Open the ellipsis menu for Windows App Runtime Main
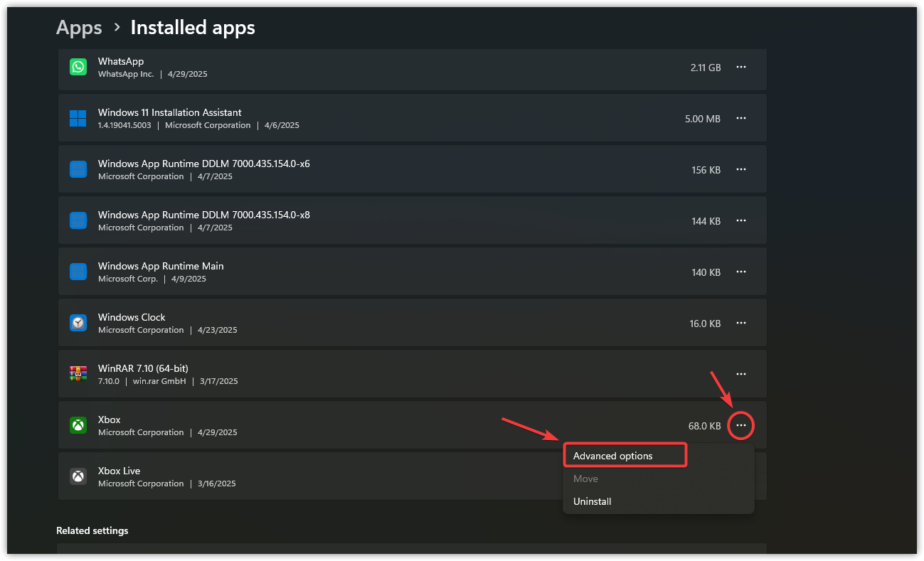Image resolution: width=924 pixels, height=561 pixels. 740,271
